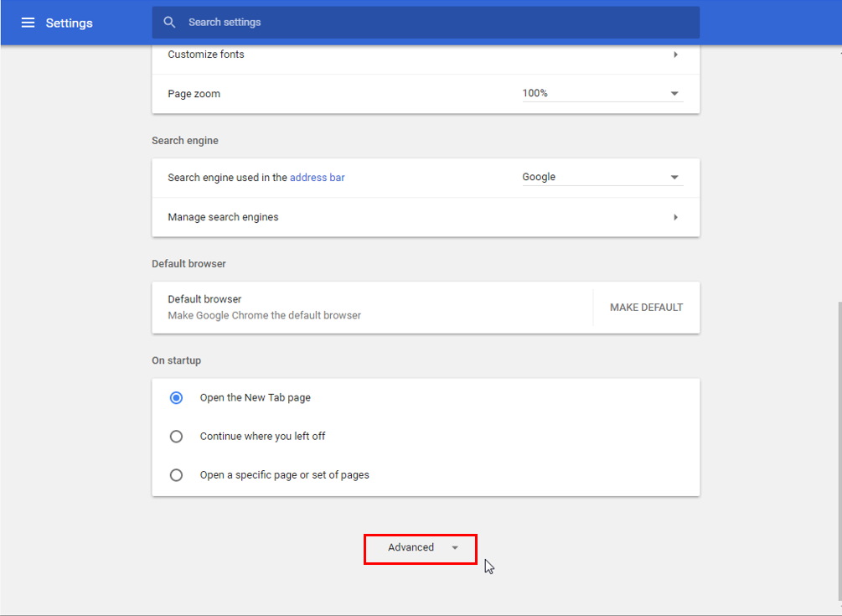Click the search magnifier icon
Screen dimensions: 842x616
click(x=169, y=22)
